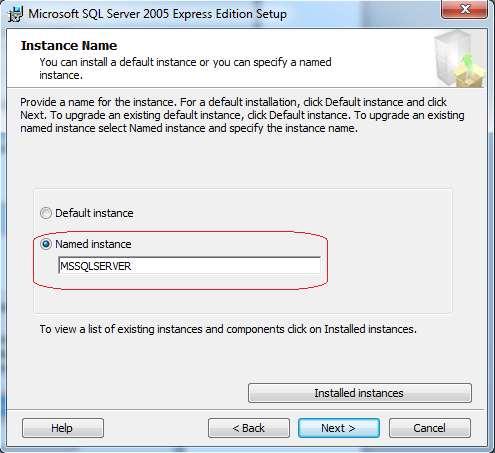495x453 pixels.
Task: Focus the MSSQLSERVER instance name field
Action: pos(189,265)
